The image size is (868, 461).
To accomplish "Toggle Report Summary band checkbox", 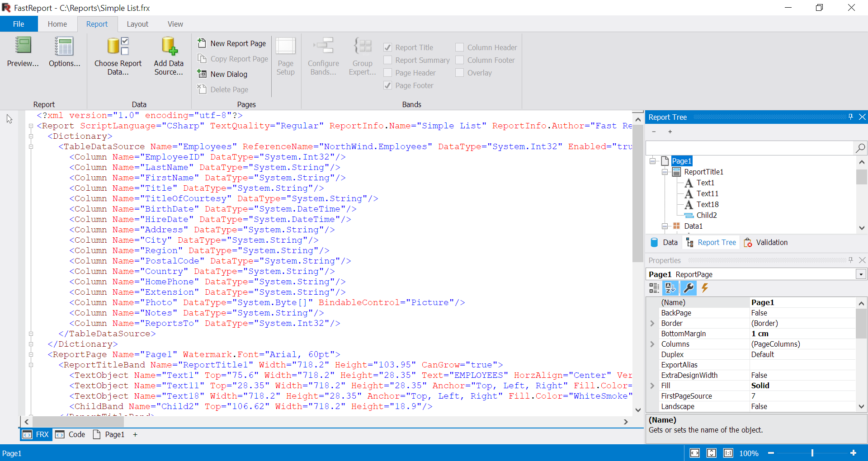I will point(387,60).
